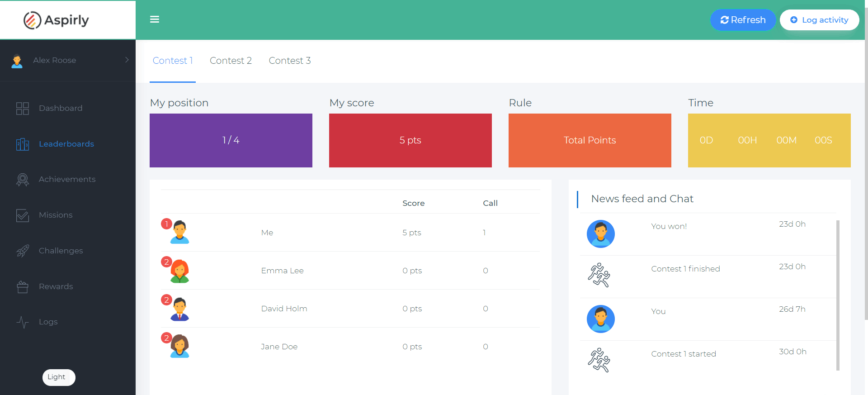Click Emma Lee's avatar in leaderboard
Image resolution: width=868 pixels, height=395 pixels.
(179, 271)
